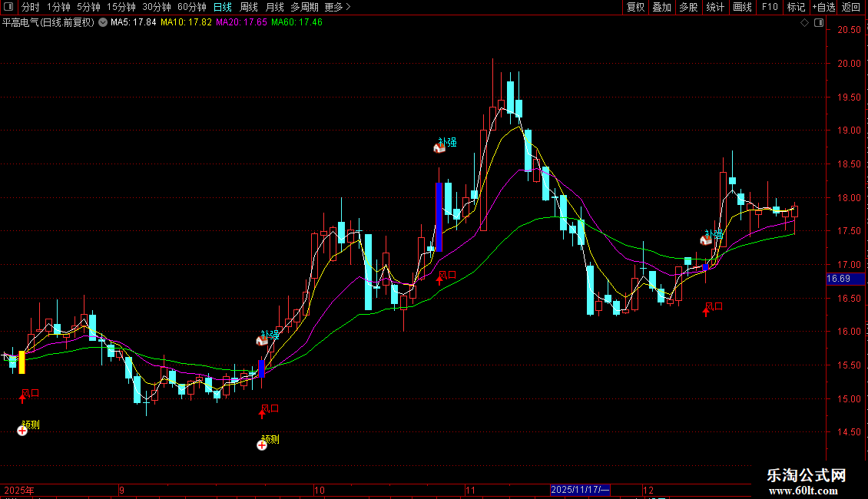Switch to 60分钟 period
This screenshot has height=499, width=868.
click(192, 7)
